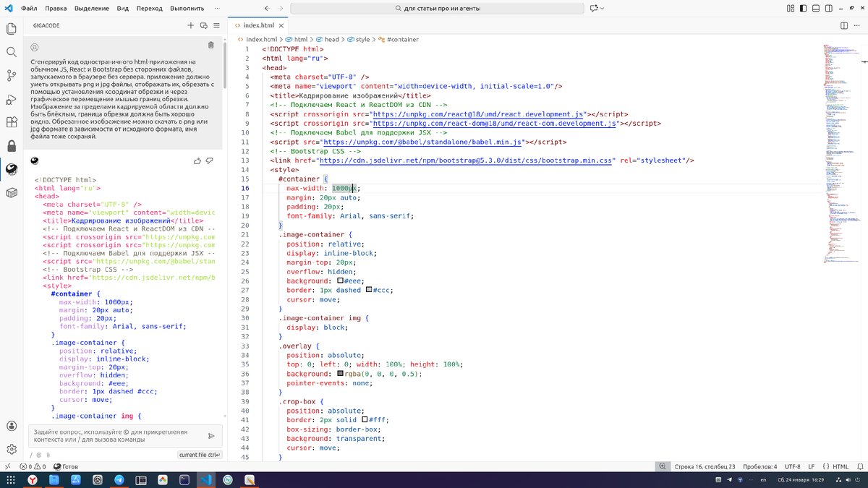Toggle the bottom panel visibility
This screenshot has width=868, height=488.
[x=817, y=9]
